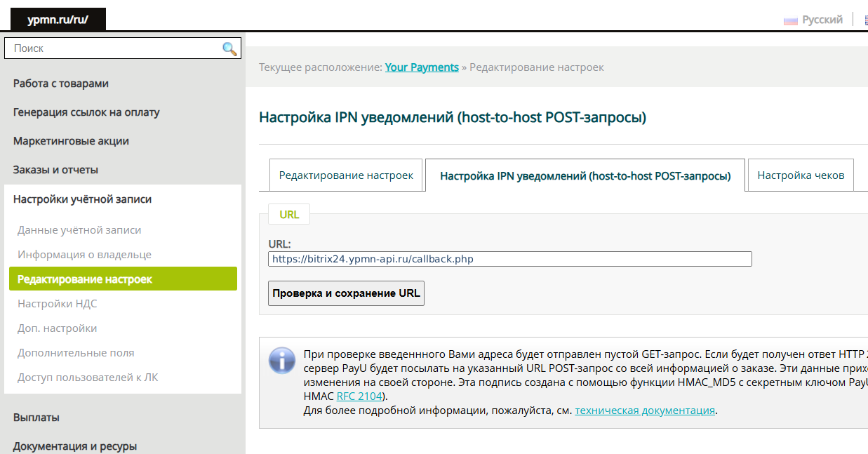Expand the Работа с товарами section

pos(61,84)
